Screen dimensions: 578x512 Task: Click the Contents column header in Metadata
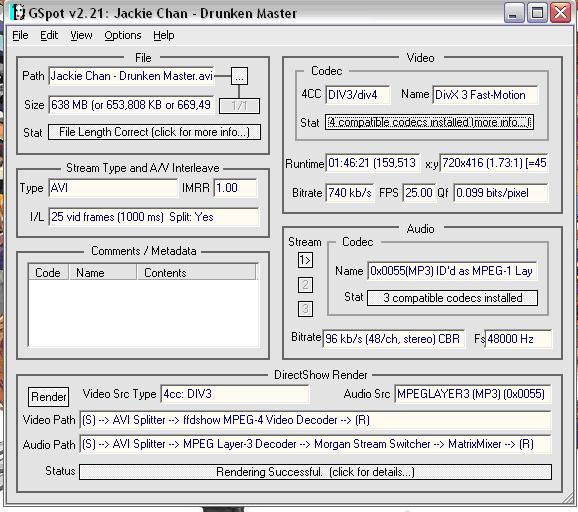point(196,272)
